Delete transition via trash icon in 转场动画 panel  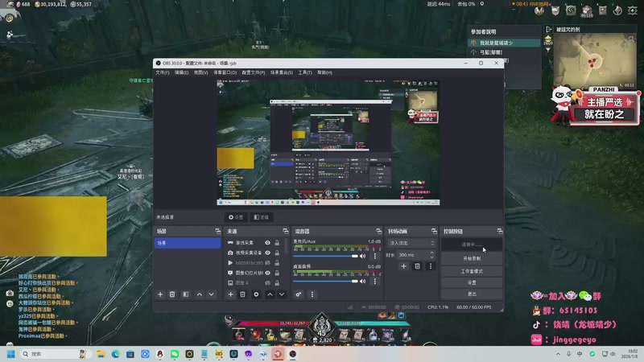tap(417, 266)
